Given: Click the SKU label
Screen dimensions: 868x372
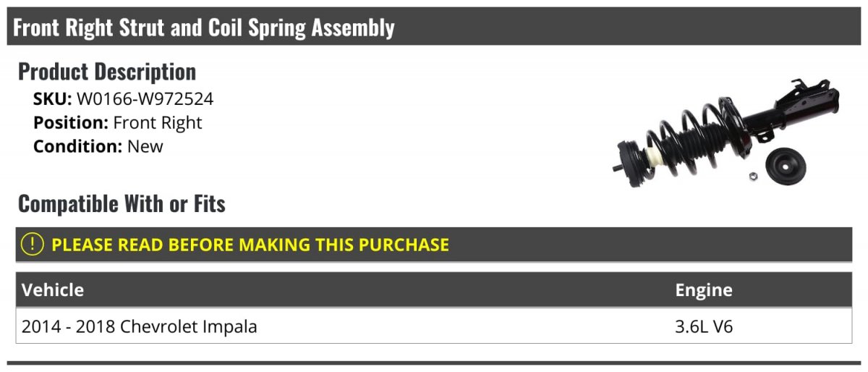Looking at the screenshot, I should [52, 99].
